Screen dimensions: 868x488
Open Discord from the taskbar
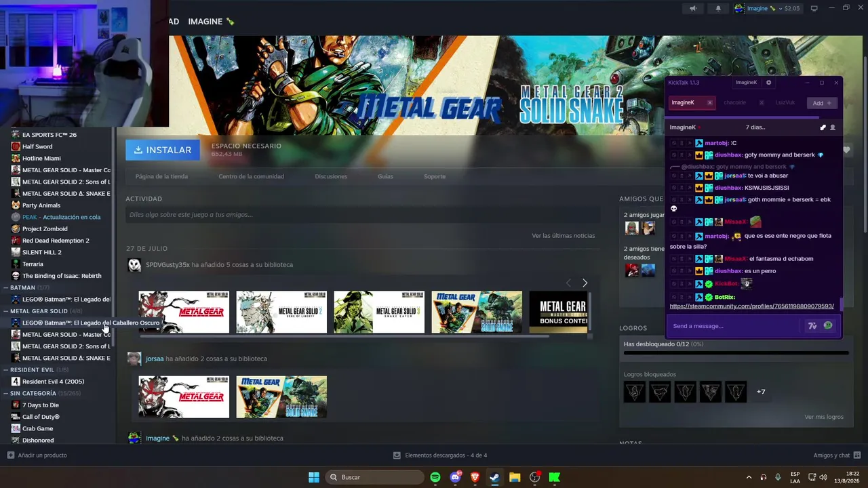(456, 477)
